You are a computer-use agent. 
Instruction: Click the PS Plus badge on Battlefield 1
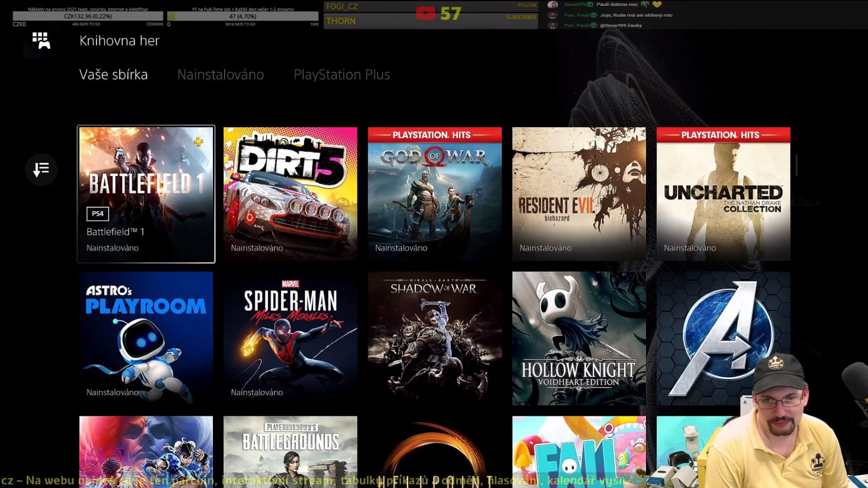point(198,142)
